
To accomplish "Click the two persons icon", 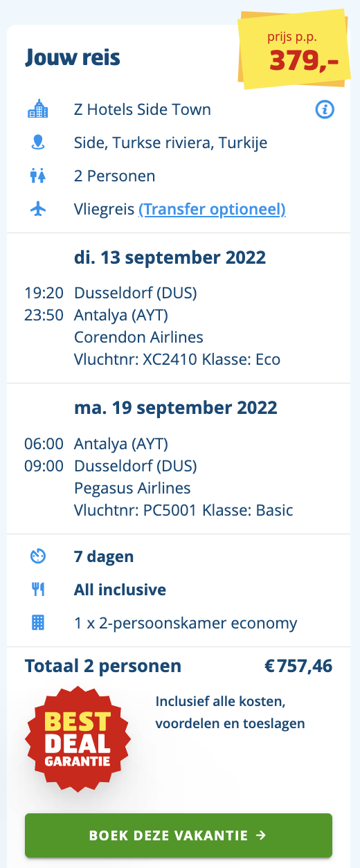I will [38, 176].
